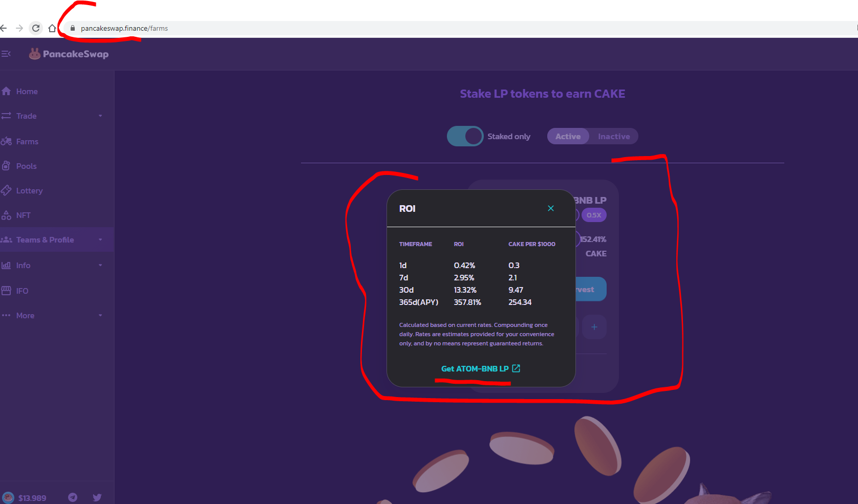858x504 pixels.
Task: Collapse sidebar using hamburger menu icon
Action: click(6, 54)
